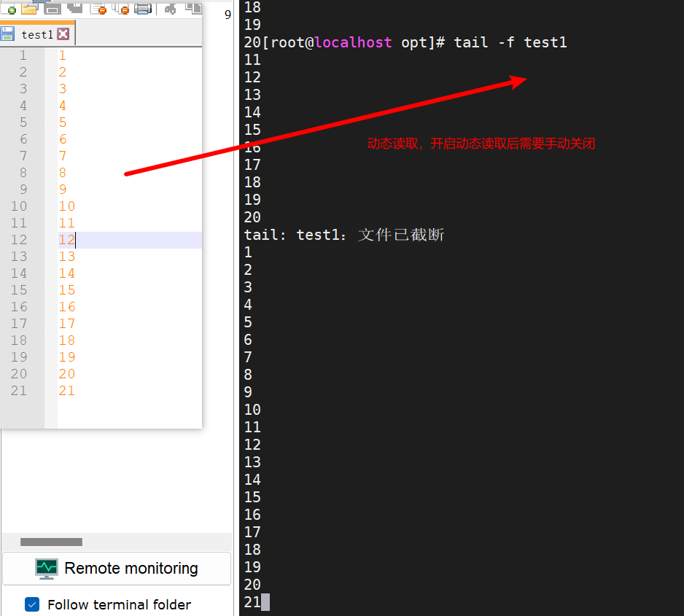Select the test1 editor tab
This screenshot has width=684, height=616.
[x=36, y=34]
